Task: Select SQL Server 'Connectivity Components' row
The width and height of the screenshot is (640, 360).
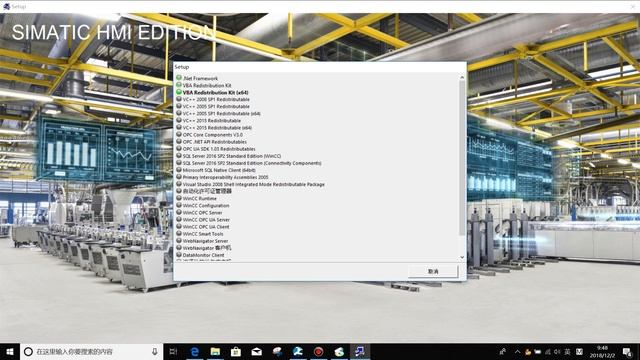Action: pyautogui.click(x=252, y=163)
